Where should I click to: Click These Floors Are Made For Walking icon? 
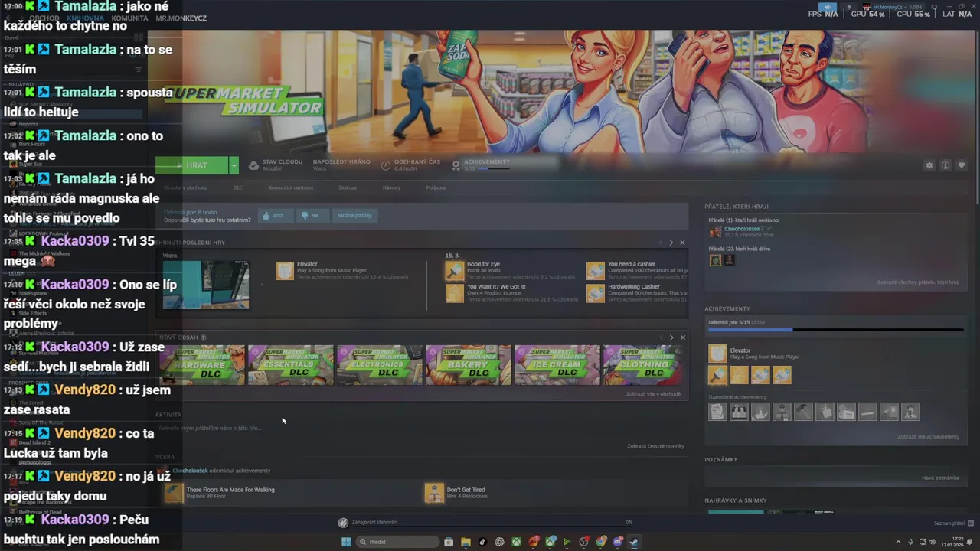(174, 493)
